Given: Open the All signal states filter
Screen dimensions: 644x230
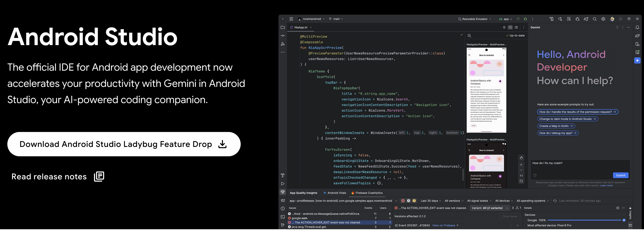Looking at the screenshot, I should (x=479, y=201).
